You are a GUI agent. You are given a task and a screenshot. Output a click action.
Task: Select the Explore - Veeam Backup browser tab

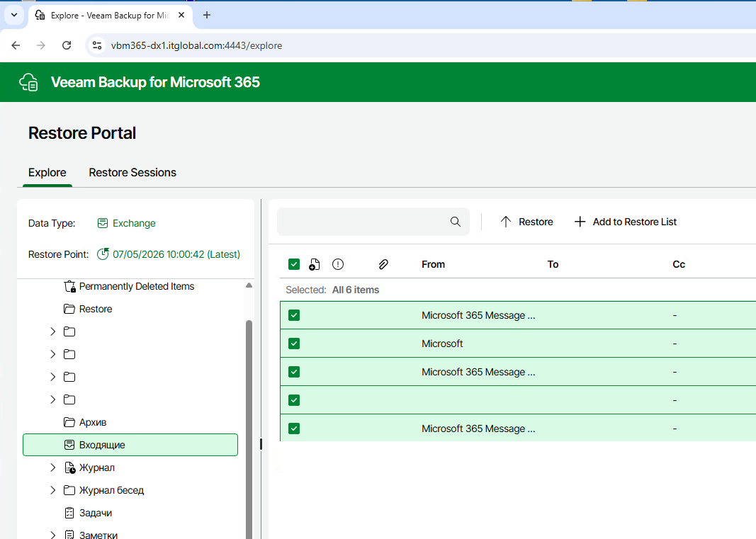click(x=111, y=15)
